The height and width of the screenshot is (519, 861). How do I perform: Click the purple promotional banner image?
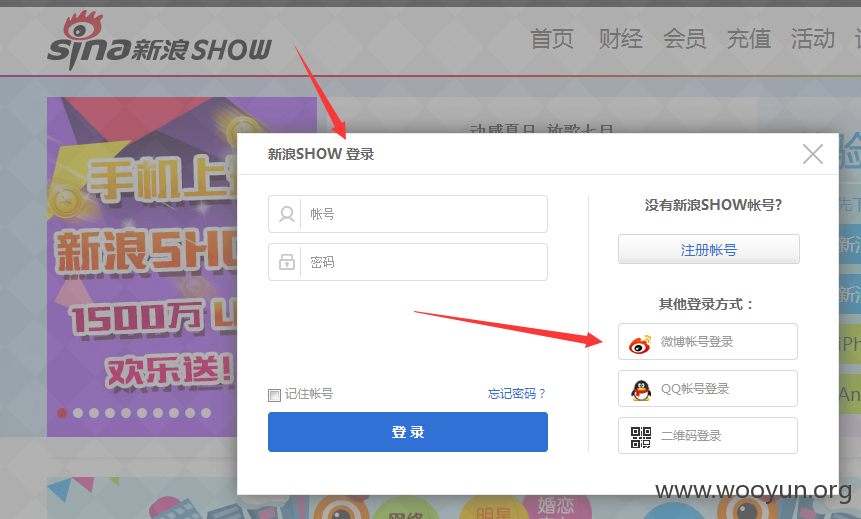coord(142,267)
